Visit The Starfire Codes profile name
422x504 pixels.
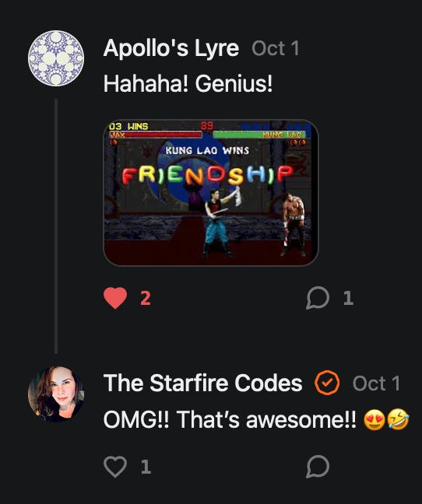[202, 383]
